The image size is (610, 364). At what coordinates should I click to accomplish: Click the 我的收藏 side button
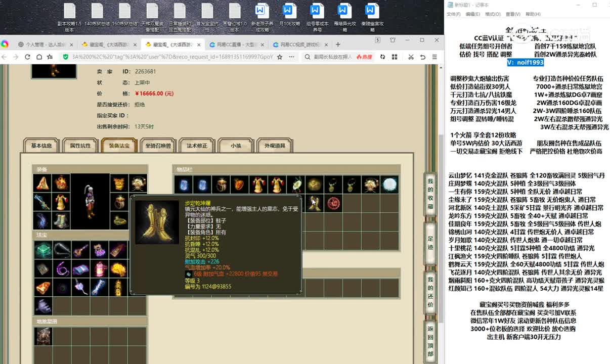[x=430, y=193]
